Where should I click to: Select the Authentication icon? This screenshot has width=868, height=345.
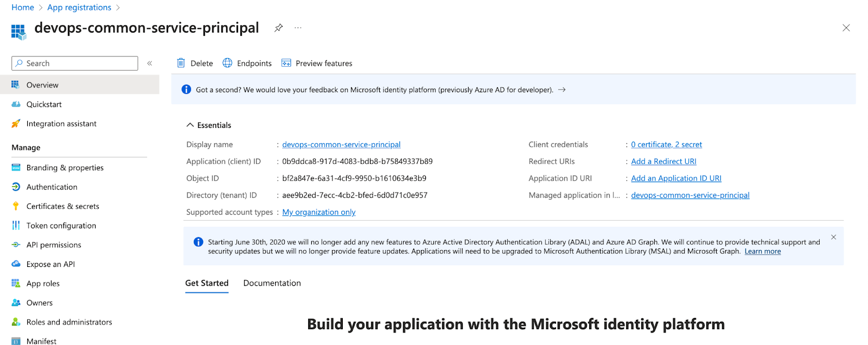pos(16,187)
